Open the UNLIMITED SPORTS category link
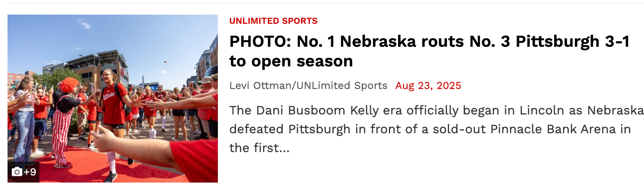 pyautogui.click(x=273, y=21)
